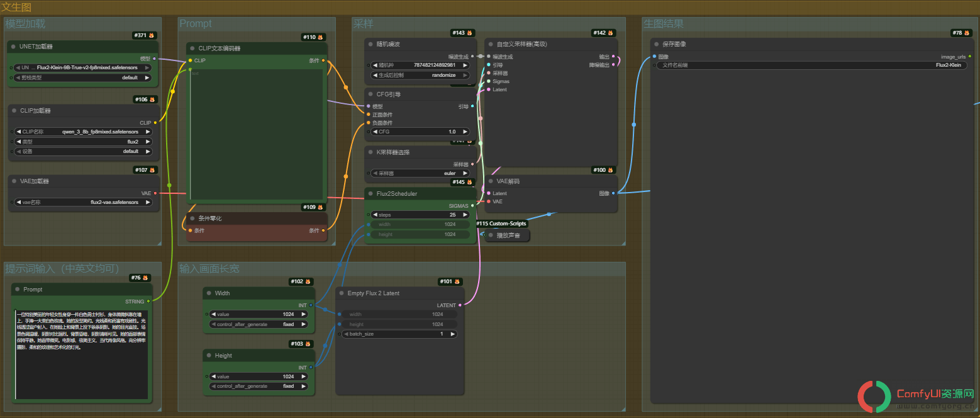Click the STRING output port of Prompt node
980x418 pixels.
click(x=148, y=302)
